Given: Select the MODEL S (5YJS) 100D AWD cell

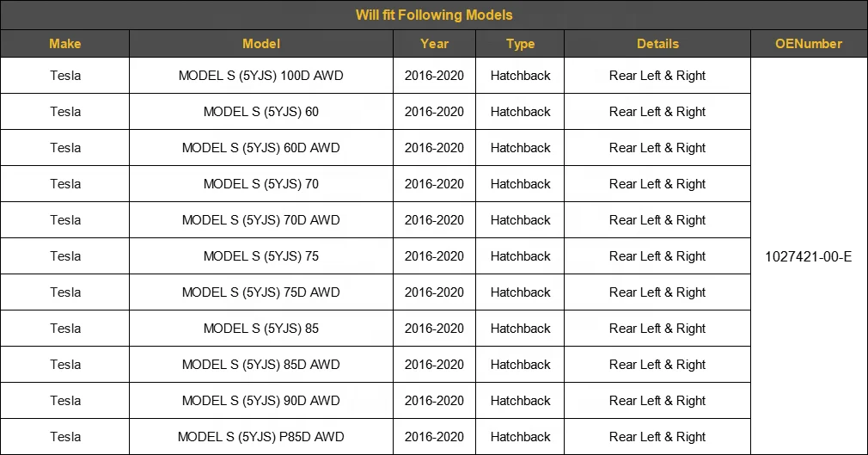Looking at the screenshot, I should [261, 76].
